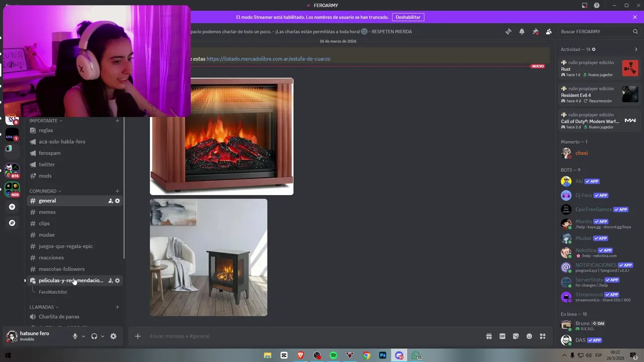Open user settings gear next to hatsune fero

(x=113, y=336)
